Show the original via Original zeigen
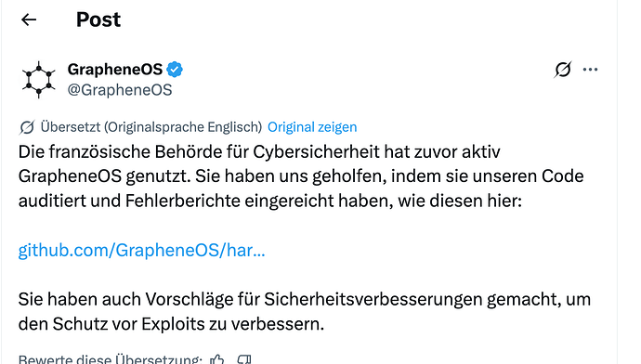 click(312, 127)
